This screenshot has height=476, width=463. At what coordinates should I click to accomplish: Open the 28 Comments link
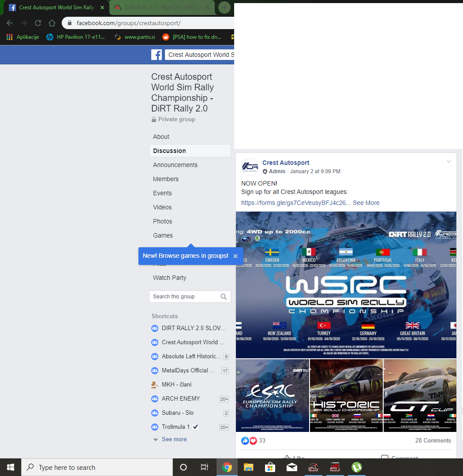tap(433, 441)
